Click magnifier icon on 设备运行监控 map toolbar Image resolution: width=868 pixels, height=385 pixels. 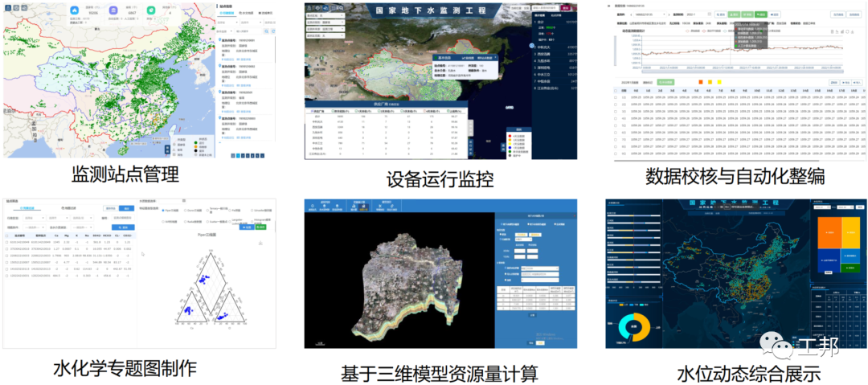[x=341, y=8]
